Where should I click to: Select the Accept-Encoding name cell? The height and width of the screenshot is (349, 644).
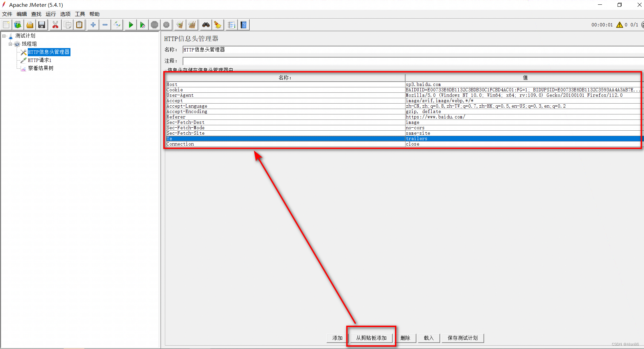click(285, 112)
